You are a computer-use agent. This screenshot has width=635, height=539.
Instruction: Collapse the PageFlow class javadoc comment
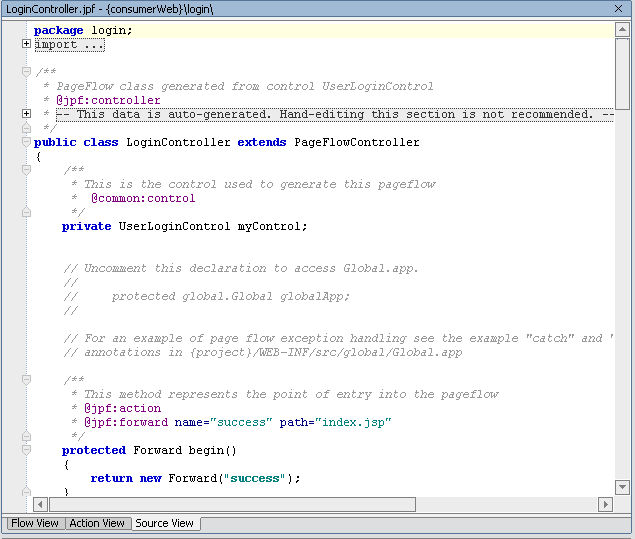(26, 72)
